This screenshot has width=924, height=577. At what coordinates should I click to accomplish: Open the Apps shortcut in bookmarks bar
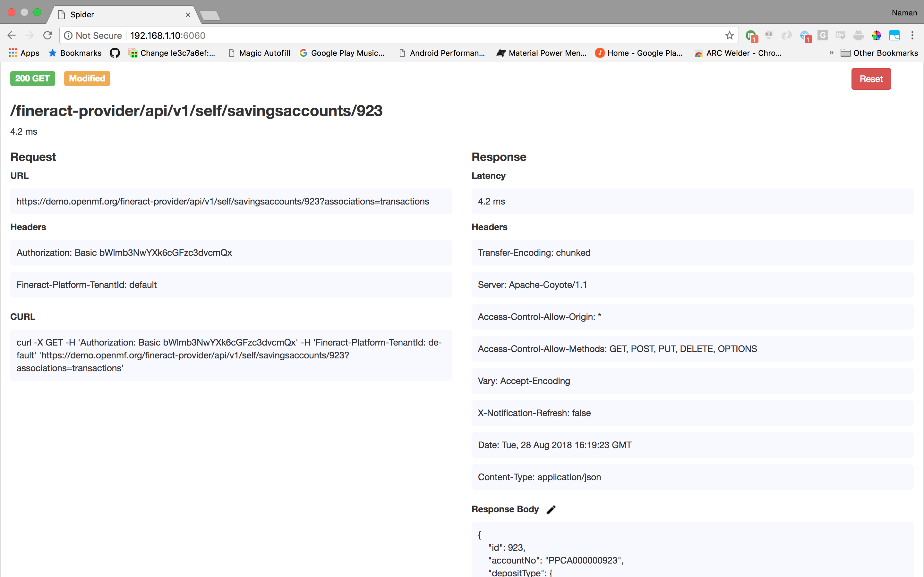(24, 53)
